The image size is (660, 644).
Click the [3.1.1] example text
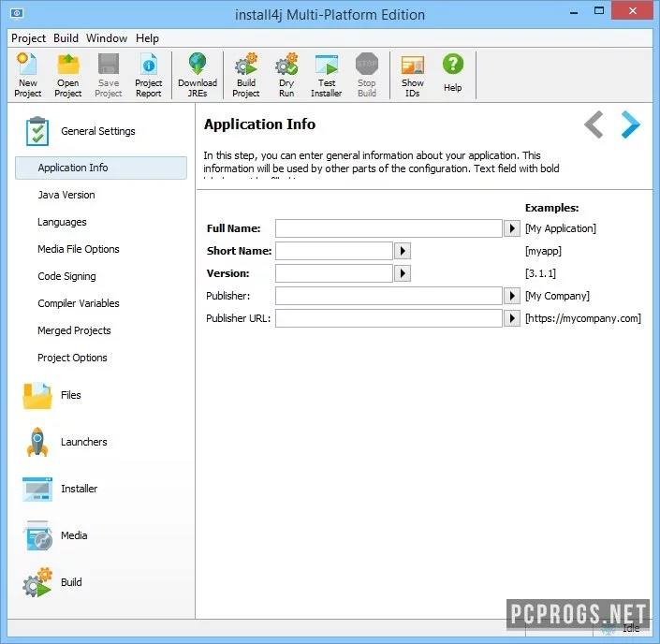point(540,273)
